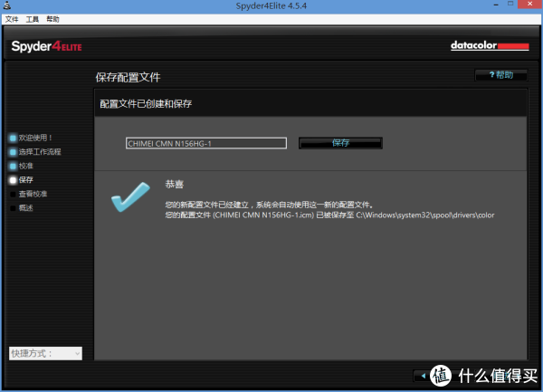The image size is (543, 392).
Task: Click the back arrow button at bottom
Action: [x=424, y=376]
